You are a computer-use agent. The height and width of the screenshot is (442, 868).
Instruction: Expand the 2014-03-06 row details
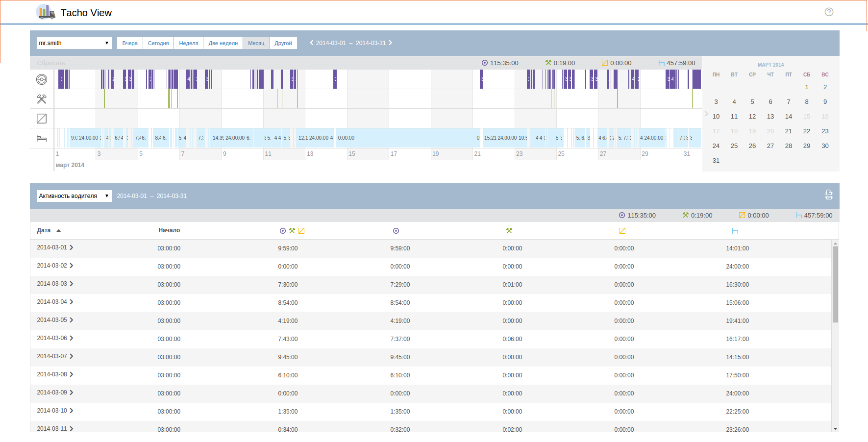[x=72, y=339]
